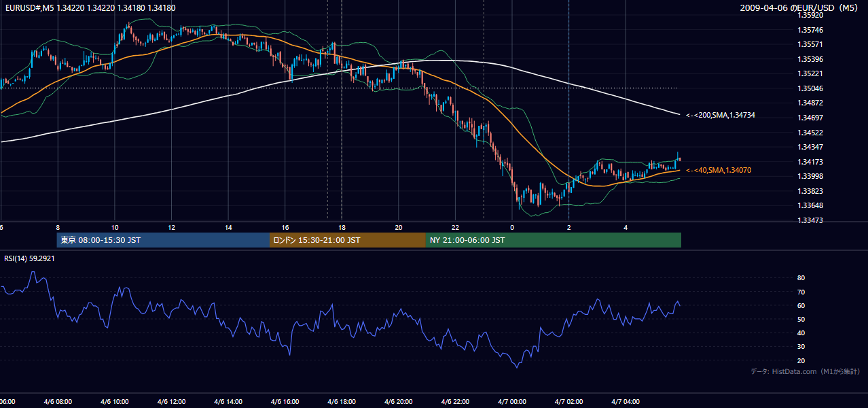The image size is (868, 408).
Task: Click price axis label 1.35920
Action: (810, 15)
